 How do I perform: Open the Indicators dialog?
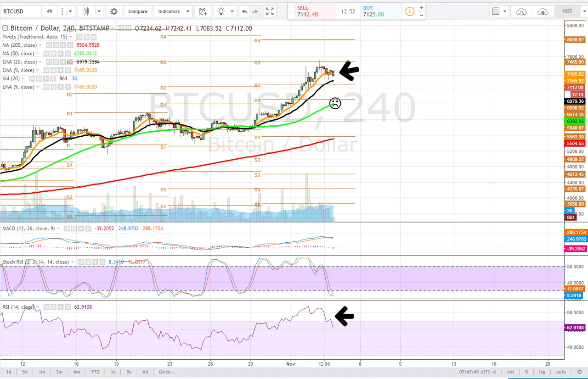169,11
